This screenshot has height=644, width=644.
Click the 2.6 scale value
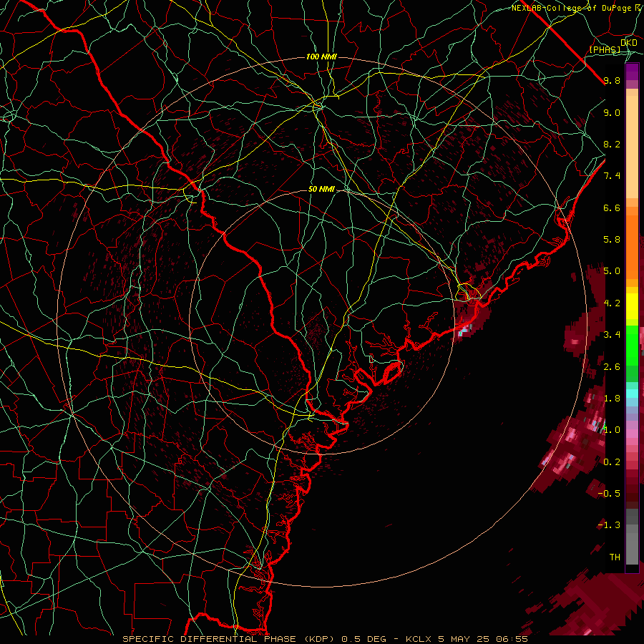click(x=612, y=367)
